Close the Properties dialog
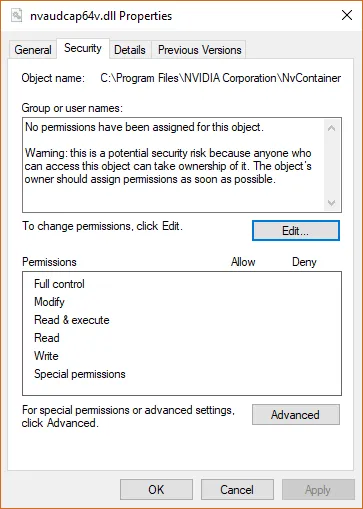The image size is (363, 509). point(347,15)
